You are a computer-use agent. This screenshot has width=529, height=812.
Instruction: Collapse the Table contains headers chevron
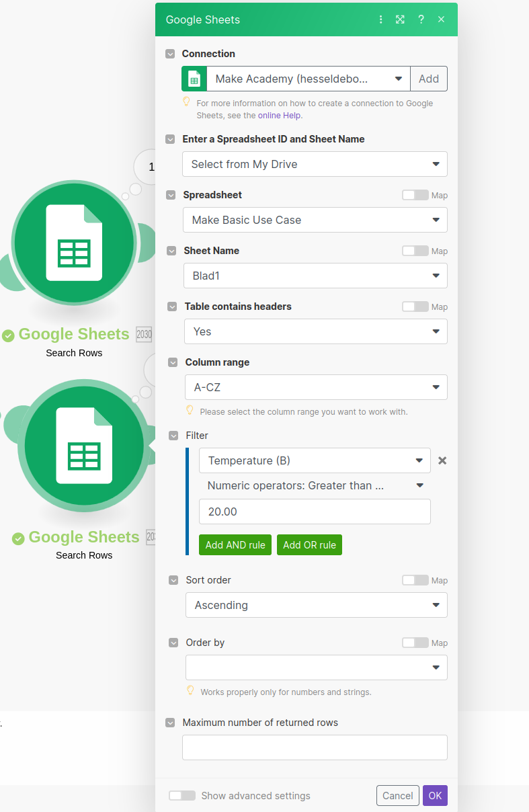coord(172,307)
